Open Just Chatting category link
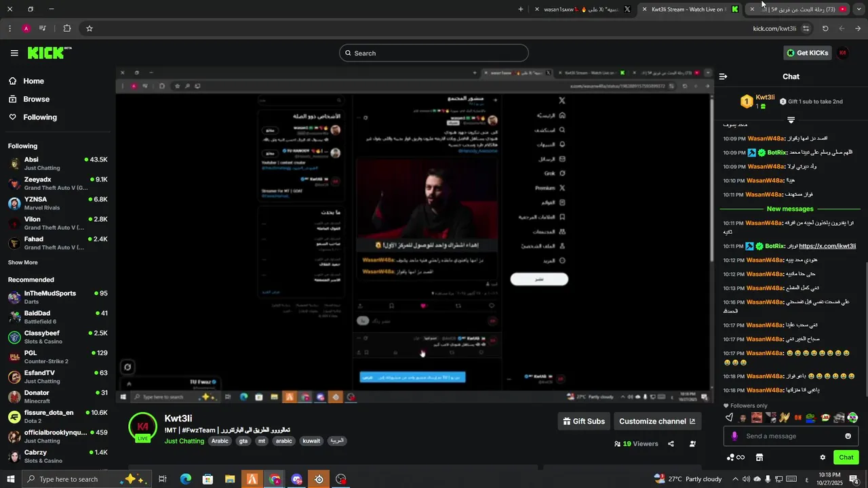The height and width of the screenshot is (488, 868). (x=184, y=441)
